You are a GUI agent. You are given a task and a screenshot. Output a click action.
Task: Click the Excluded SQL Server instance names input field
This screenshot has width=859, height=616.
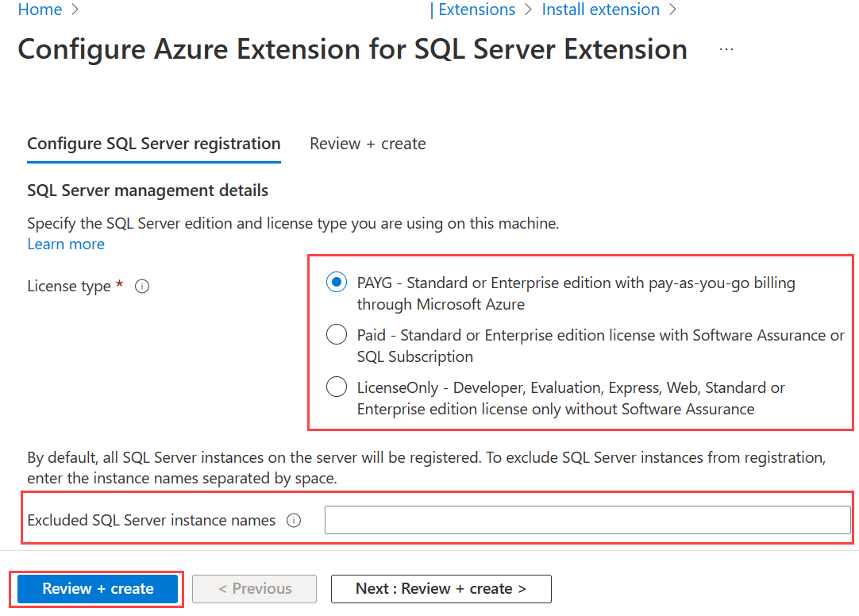[x=587, y=520]
